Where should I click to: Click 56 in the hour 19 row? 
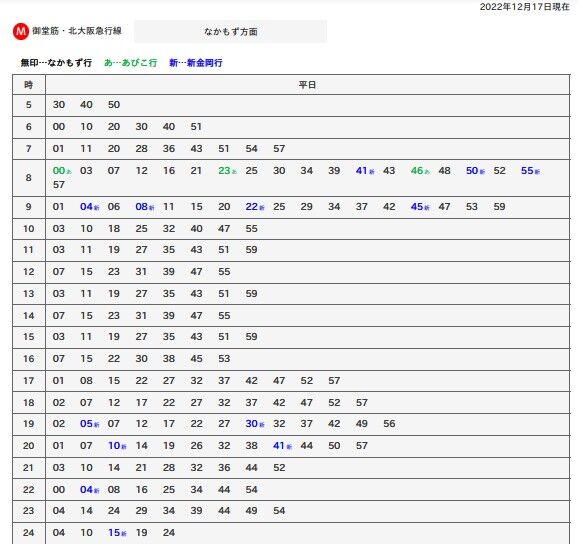pos(389,424)
